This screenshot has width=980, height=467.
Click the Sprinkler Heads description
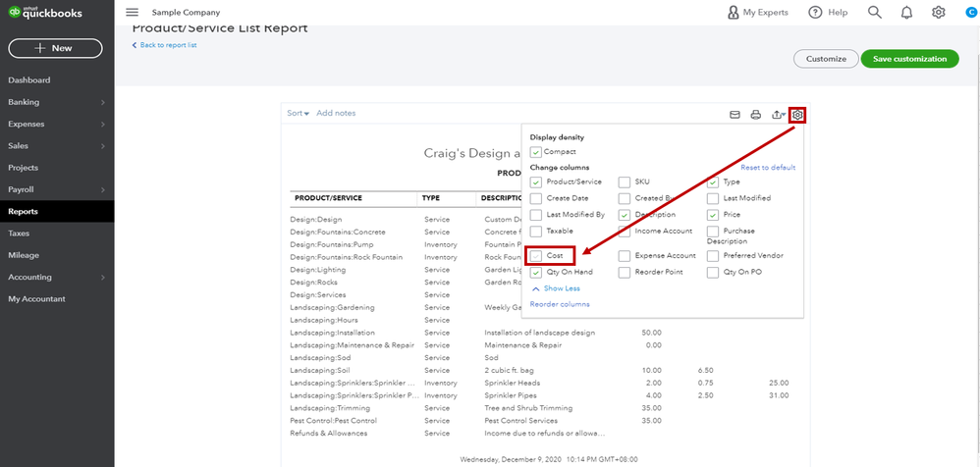(512, 383)
